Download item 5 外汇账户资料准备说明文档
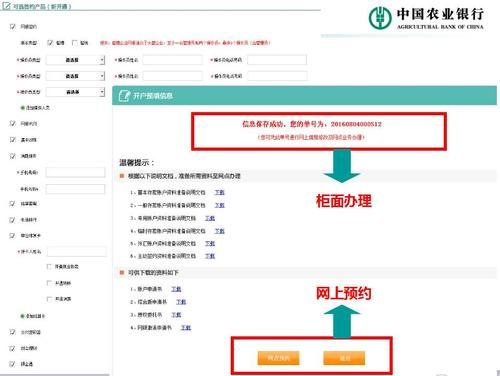500x376 pixels. click(210, 243)
